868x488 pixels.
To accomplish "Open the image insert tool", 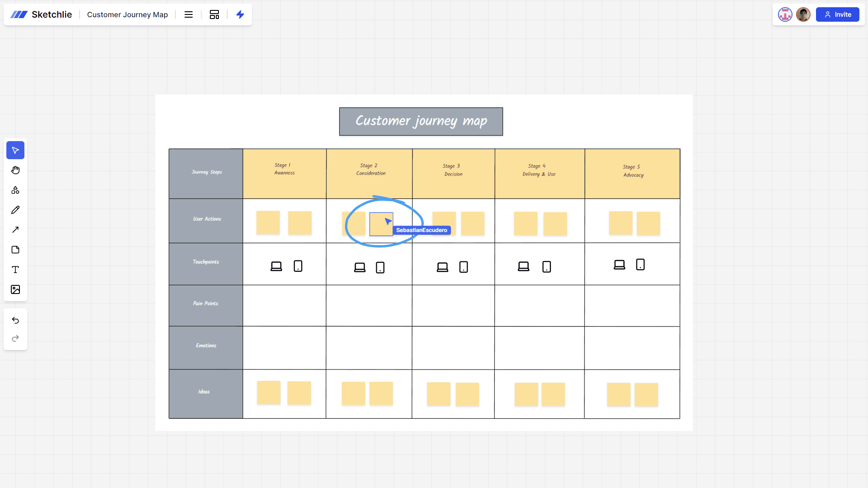I will click(x=15, y=289).
